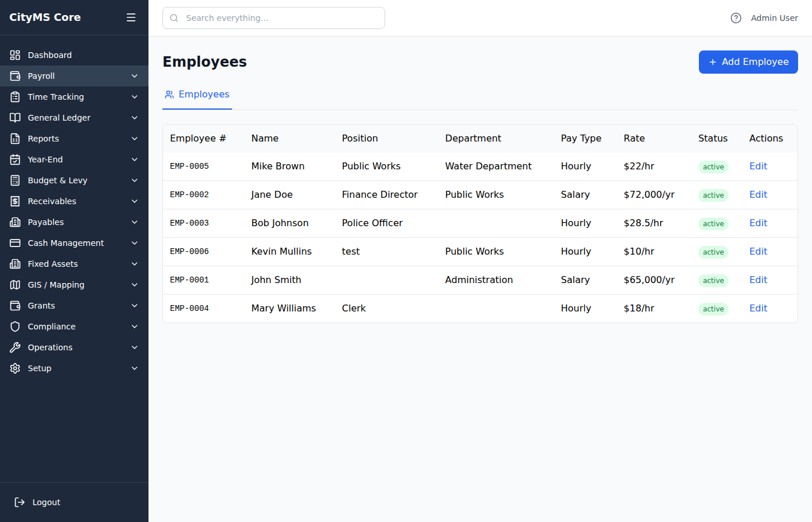The width and height of the screenshot is (812, 522).
Task: Click the search everything input field
Action: pos(273,18)
